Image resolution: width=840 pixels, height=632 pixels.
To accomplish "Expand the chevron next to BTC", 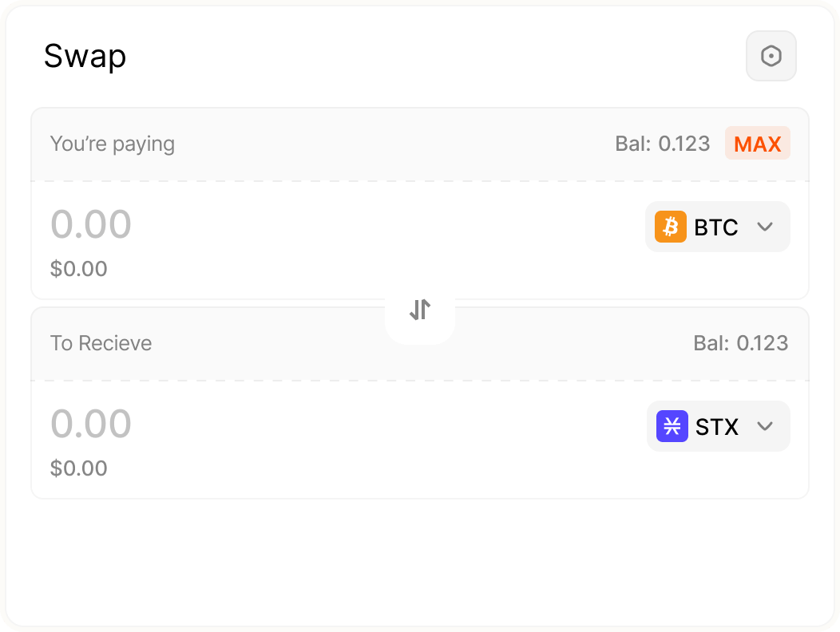I will pyautogui.click(x=765, y=227).
